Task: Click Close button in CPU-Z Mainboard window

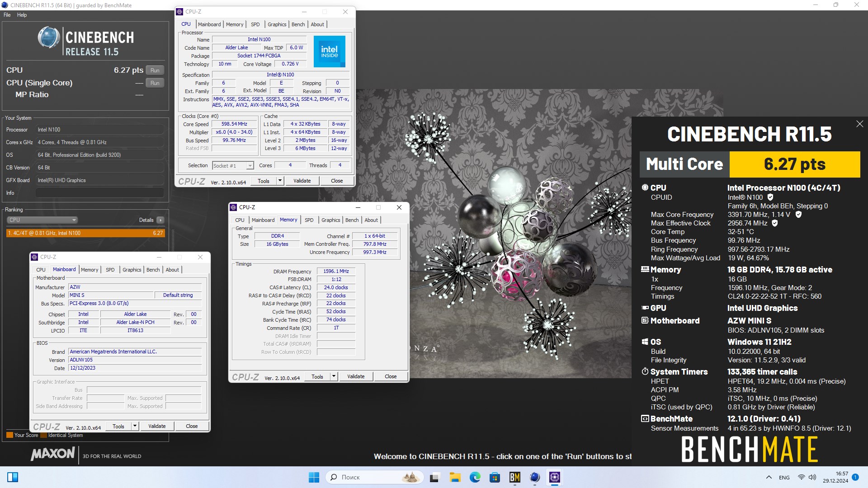Action: [x=192, y=426]
